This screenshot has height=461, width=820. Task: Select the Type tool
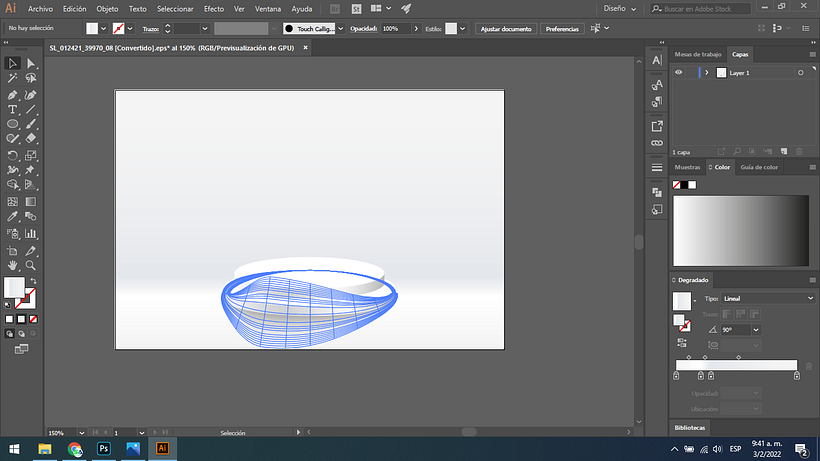pyautogui.click(x=13, y=109)
